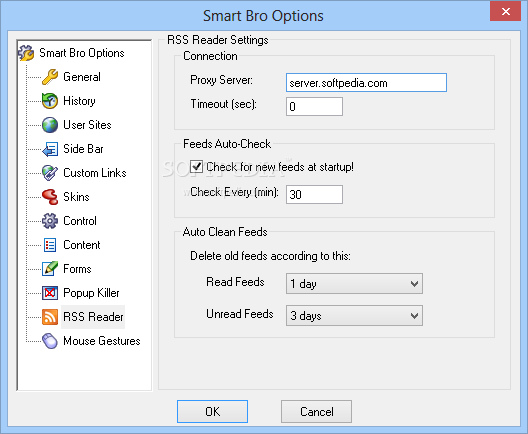This screenshot has height=434, width=528.
Task: Click the OK button
Action: [x=212, y=411]
